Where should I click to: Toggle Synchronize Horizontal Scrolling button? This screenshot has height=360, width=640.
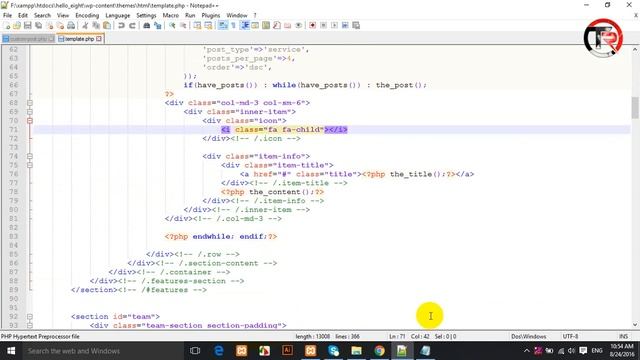tap(208, 25)
